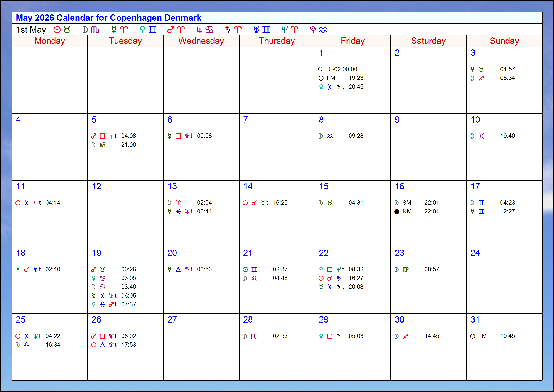Select day number 24 in the calendar
The height and width of the screenshot is (392, 554).
475,253
